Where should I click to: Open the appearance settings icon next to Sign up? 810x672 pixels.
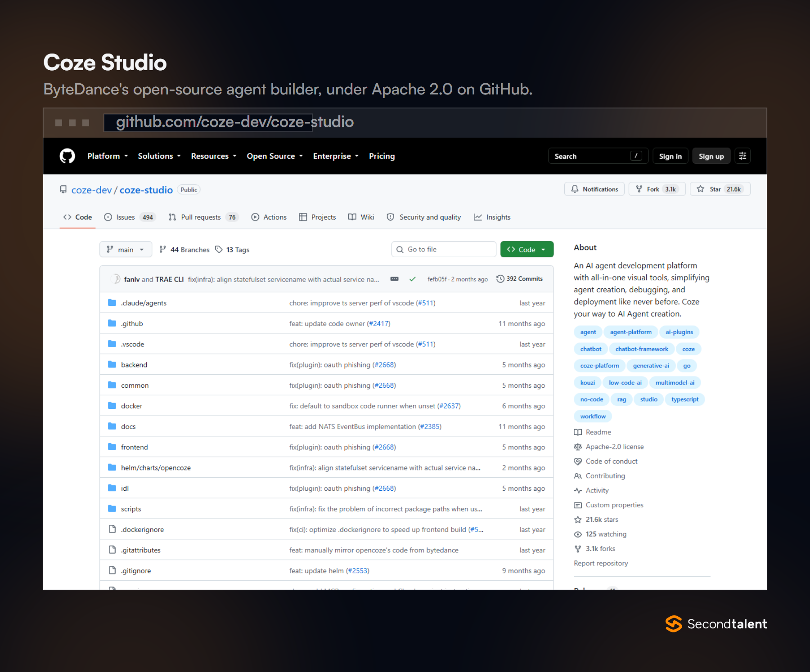pyautogui.click(x=742, y=156)
